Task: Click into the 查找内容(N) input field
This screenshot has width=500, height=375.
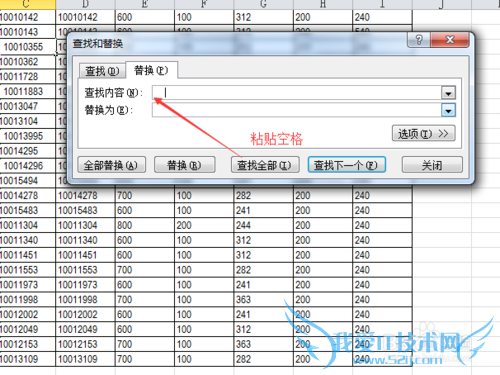Action: click(x=297, y=93)
